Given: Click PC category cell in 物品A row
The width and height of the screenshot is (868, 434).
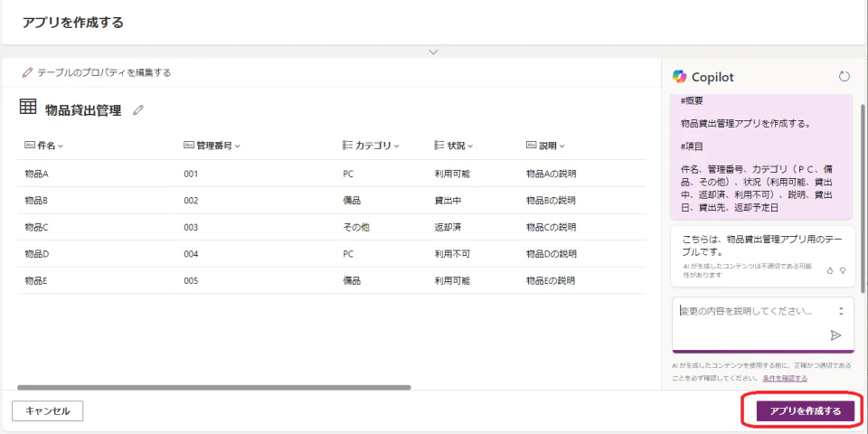Looking at the screenshot, I should 348,174.
